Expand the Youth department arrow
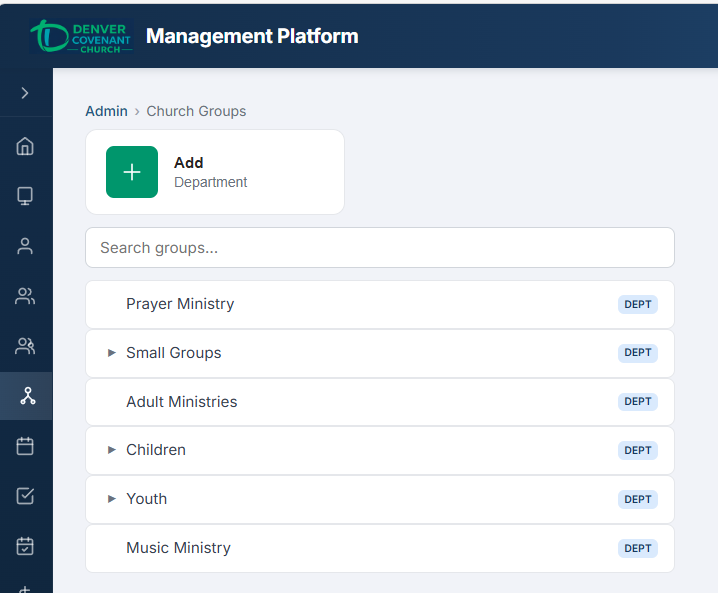 [112, 499]
